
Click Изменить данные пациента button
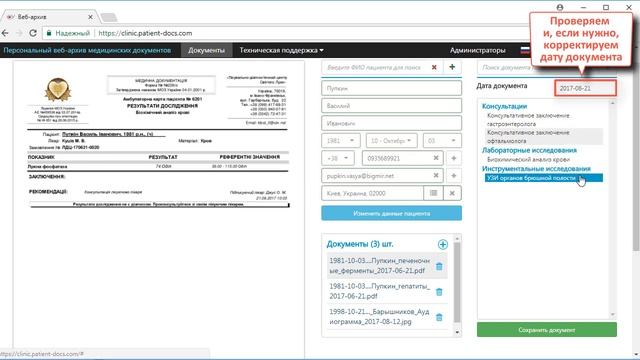click(391, 213)
